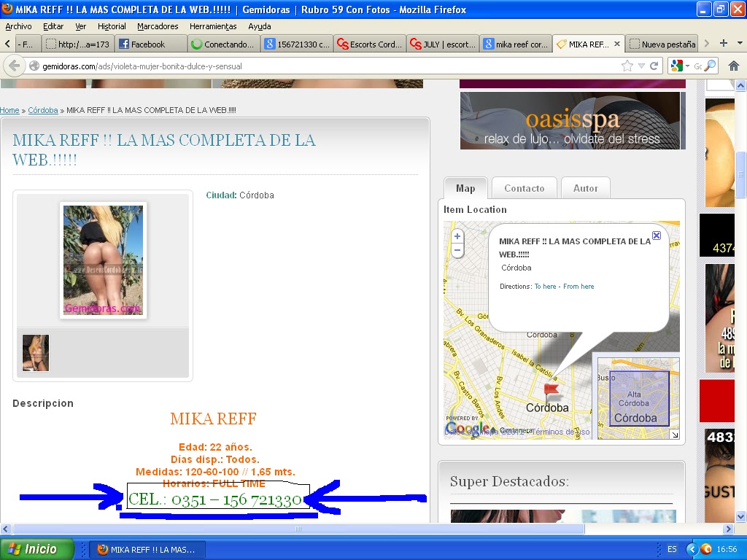The image size is (747, 560).
Task: Open the Google search engine selector
Action: [680, 66]
